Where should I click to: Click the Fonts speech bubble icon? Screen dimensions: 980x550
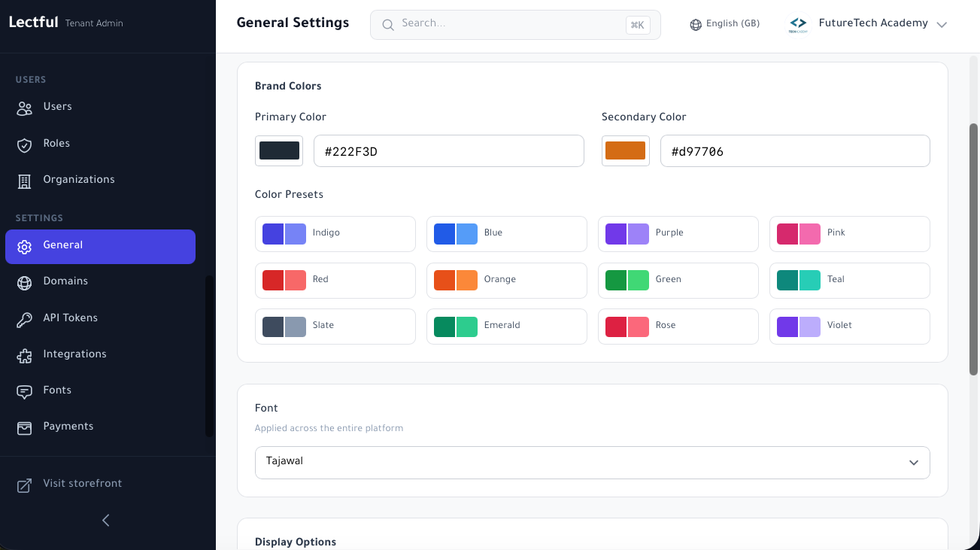(x=25, y=391)
